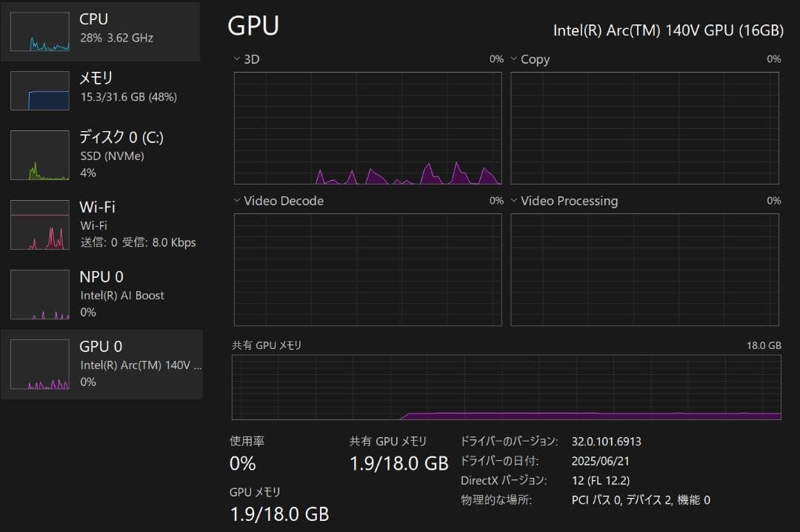This screenshot has width=800, height=532.
Task: Click the Video Decode graph area
Action: click(367, 270)
